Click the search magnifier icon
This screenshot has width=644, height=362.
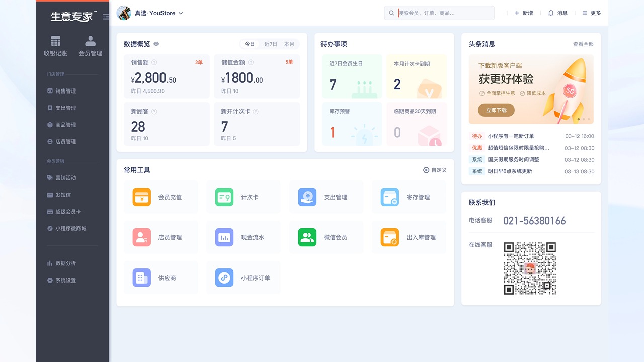[x=392, y=13]
